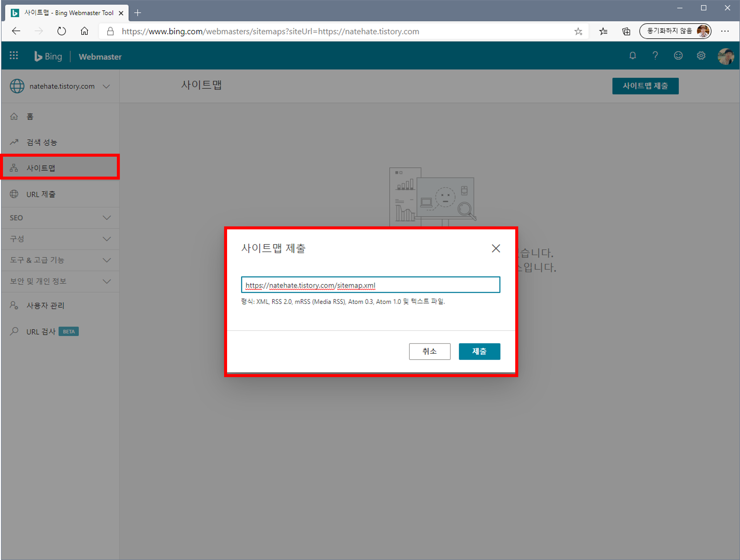The height and width of the screenshot is (560, 740).
Task: Click the notifications bell icon
Action: 632,55
